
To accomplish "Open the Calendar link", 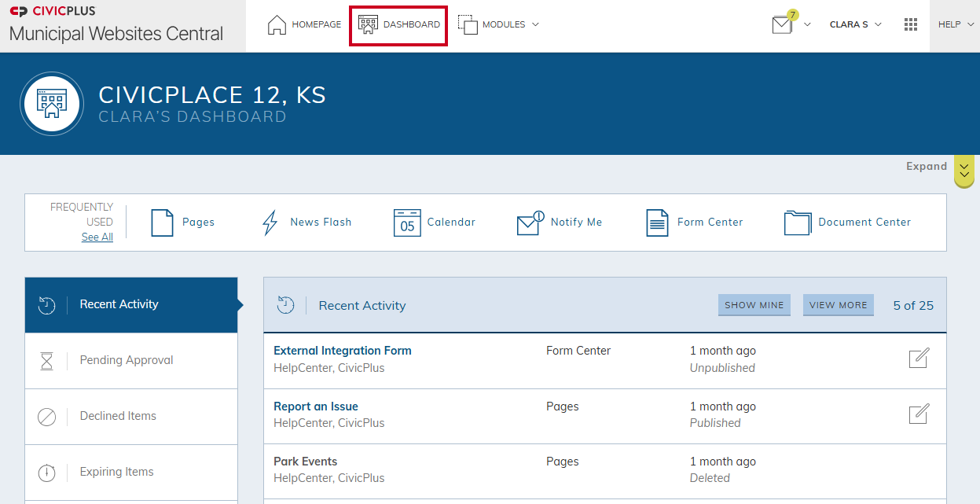I will coord(451,223).
